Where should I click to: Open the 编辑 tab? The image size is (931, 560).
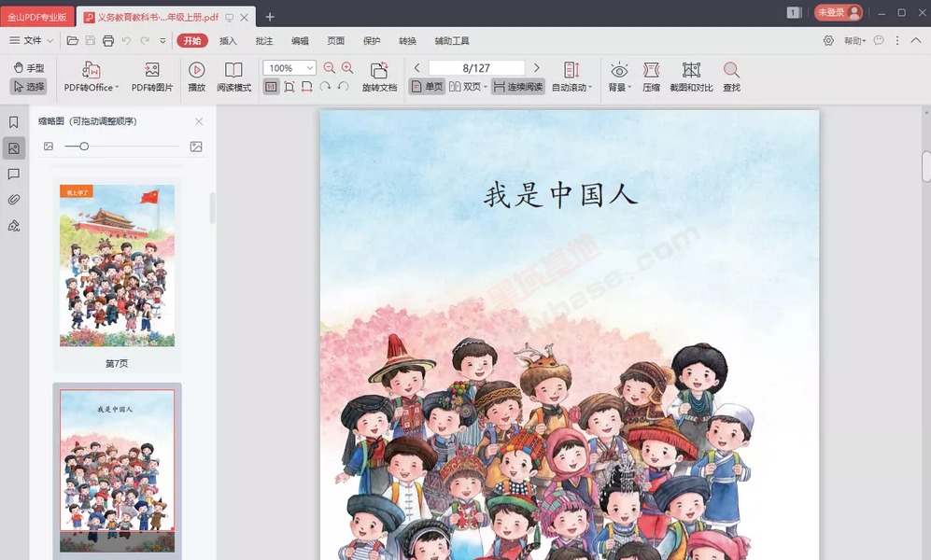coord(300,41)
